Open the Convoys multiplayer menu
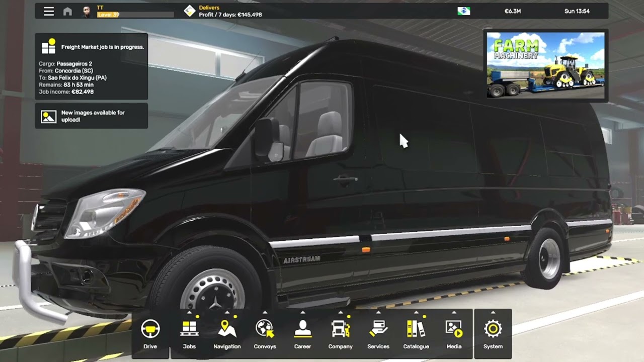644x362 pixels. [x=265, y=334]
